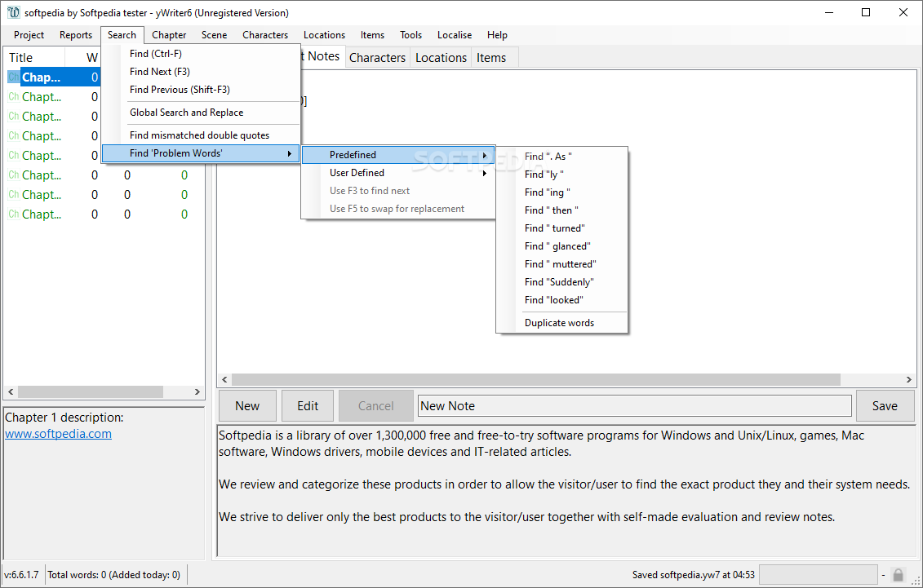Image resolution: width=923 pixels, height=588 pixels.
Task: Select Find "Suddenly" entry
Action: pos(562,282)
